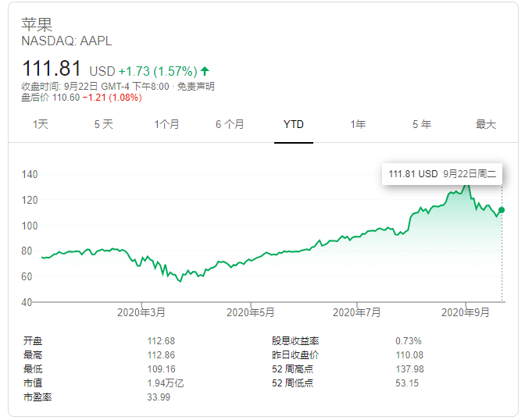525x420 pixels.
Task: Click the green endpoint dot on chart
Action: (x=502, y=210)
